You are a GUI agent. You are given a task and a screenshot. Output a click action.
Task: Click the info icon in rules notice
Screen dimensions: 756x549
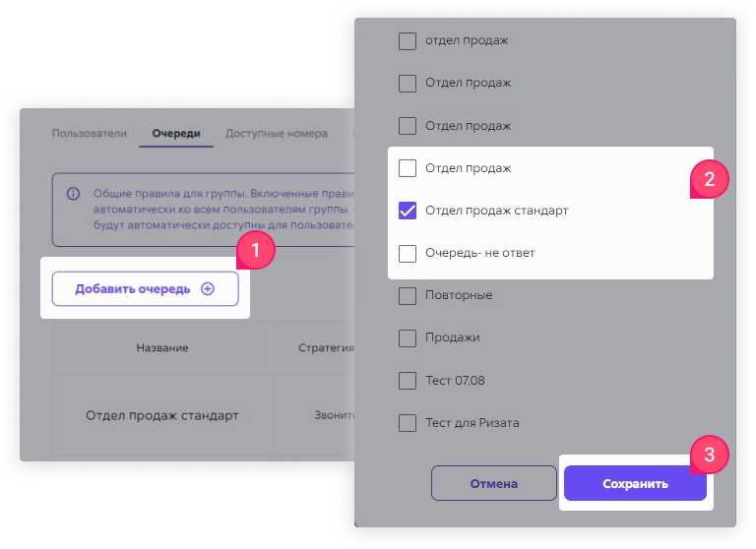point(73,194)
